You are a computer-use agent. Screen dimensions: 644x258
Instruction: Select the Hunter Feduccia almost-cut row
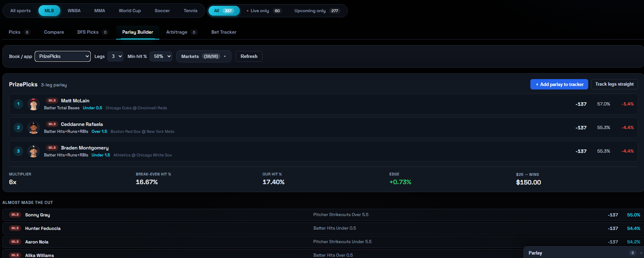coord(323,229)
